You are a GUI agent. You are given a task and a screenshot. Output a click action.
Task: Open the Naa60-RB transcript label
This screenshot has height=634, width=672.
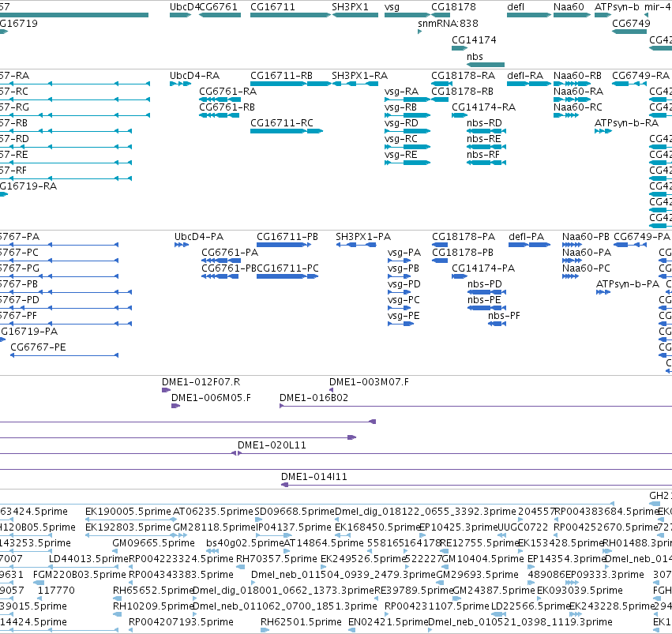click(x=578, y=76)
